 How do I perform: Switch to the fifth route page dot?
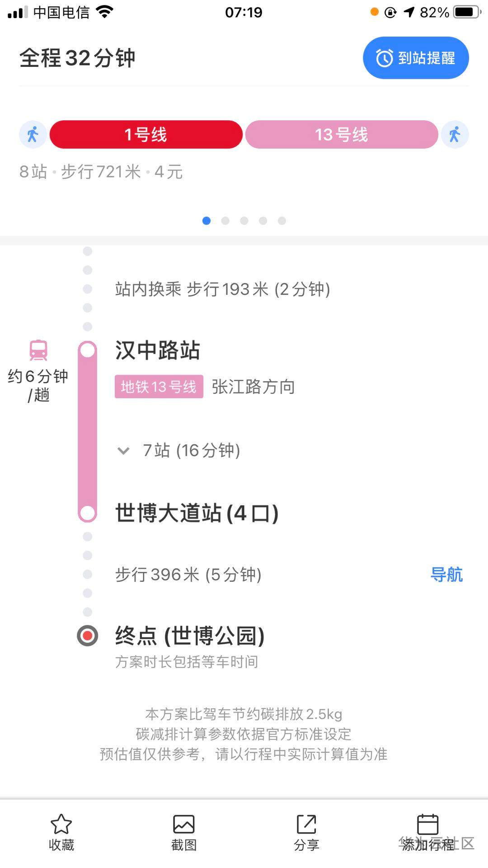click(x=282, y=221)
